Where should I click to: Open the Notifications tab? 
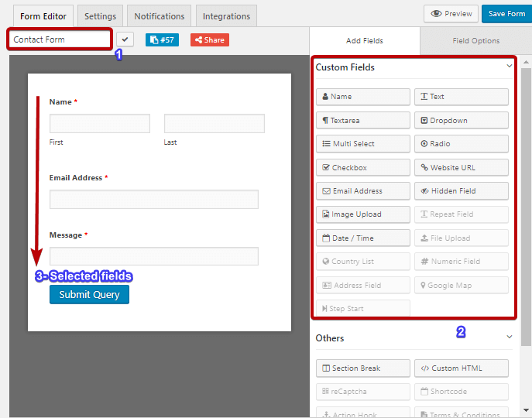click(159, 16)
